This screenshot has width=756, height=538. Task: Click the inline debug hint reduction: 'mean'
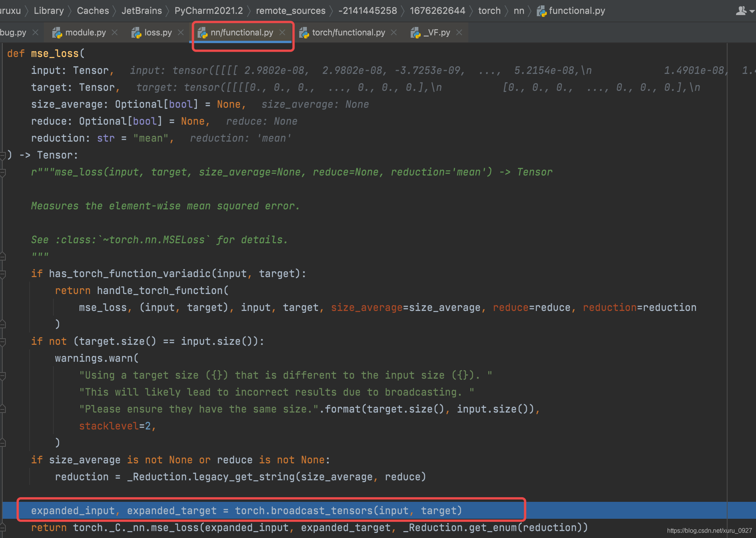[240, 138]
